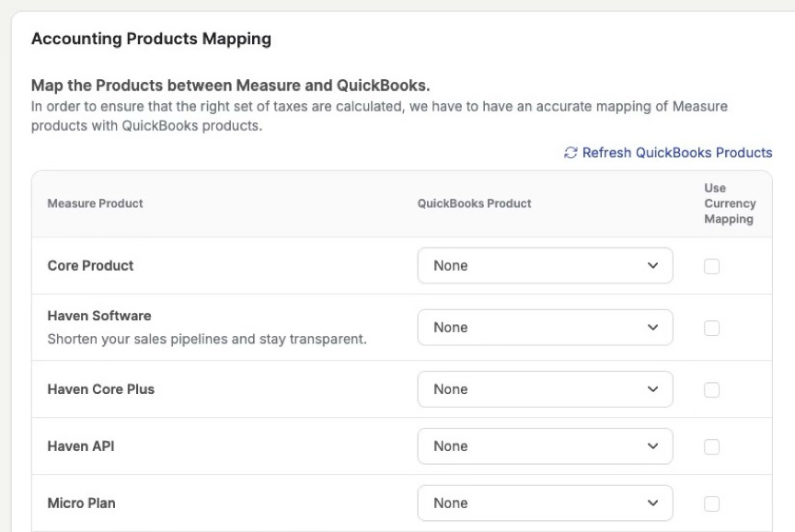This screenshot has height=532, width=795.
Task: Click the QuickBooks Product column header
Action: [x=474, y=203]
